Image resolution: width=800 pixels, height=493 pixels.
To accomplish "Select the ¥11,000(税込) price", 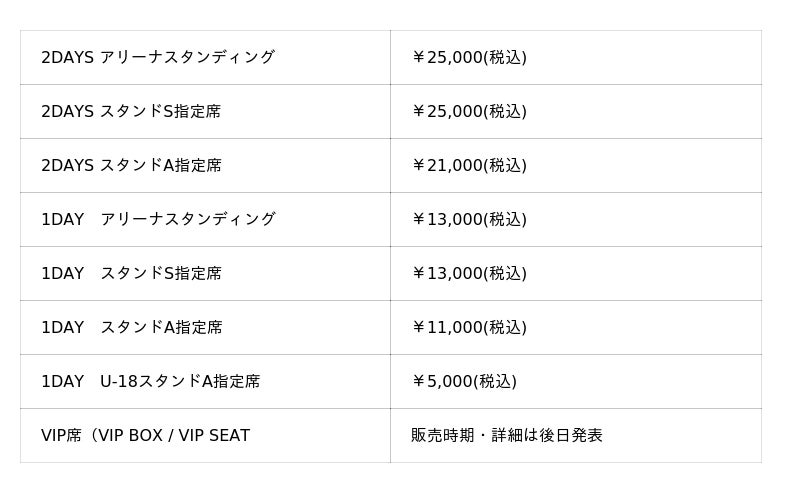I will (469, 328).
